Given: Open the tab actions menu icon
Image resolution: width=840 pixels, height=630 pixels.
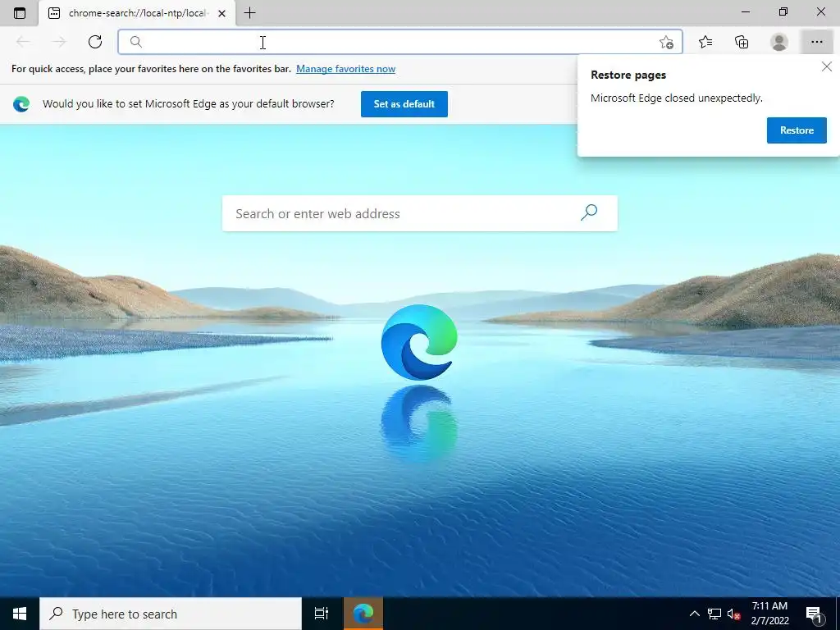Looking at the screenshot, I should coord(20,13).
